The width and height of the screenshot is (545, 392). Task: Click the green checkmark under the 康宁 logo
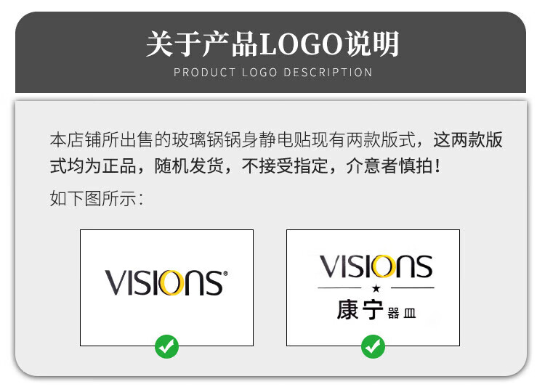click(373, 346)
